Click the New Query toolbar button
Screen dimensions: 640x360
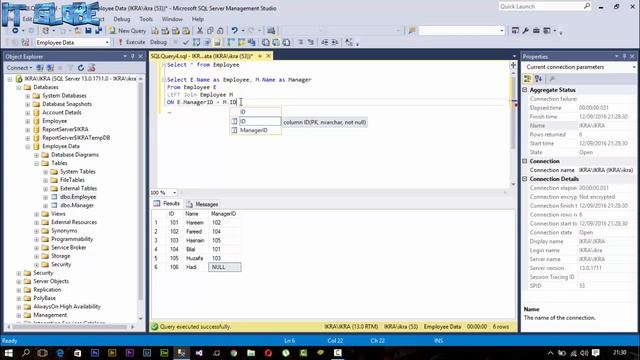127,31
